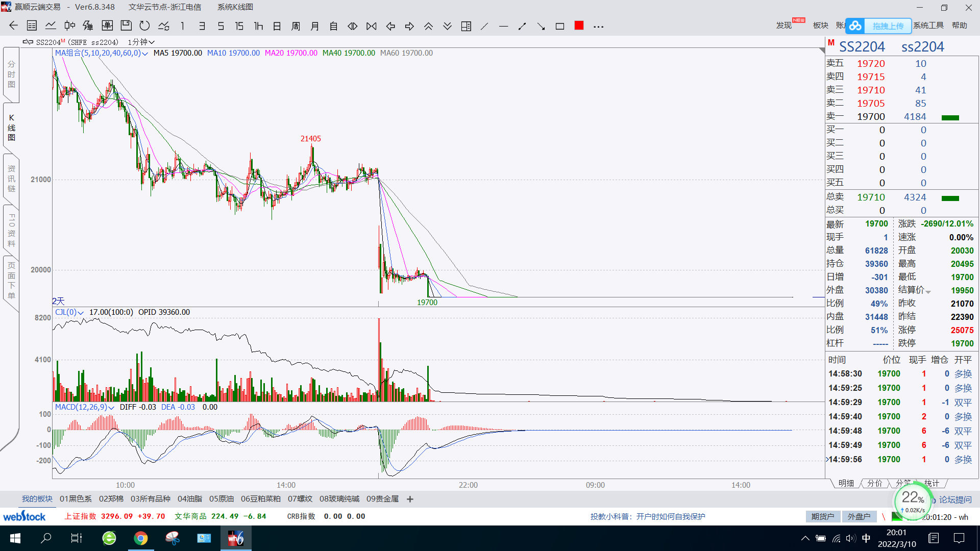Open the 论坛提问 link

(955, 500)
